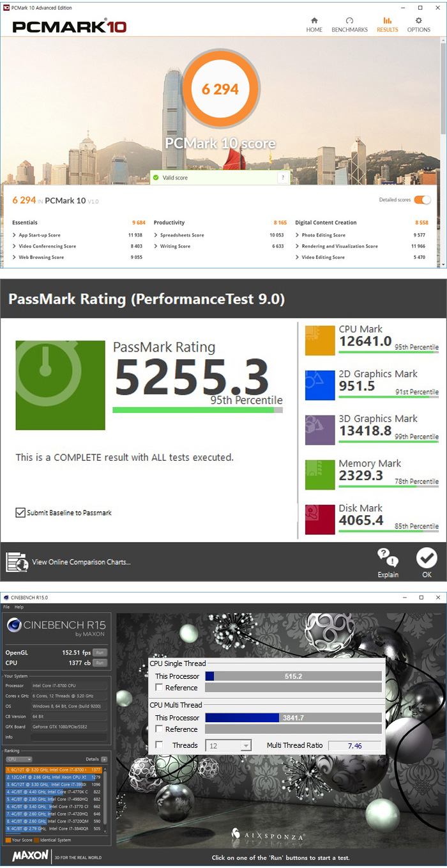Open View Online Comparison Charts link
Image resolution: width=447 pixels, height=868 pixels.
81,562
